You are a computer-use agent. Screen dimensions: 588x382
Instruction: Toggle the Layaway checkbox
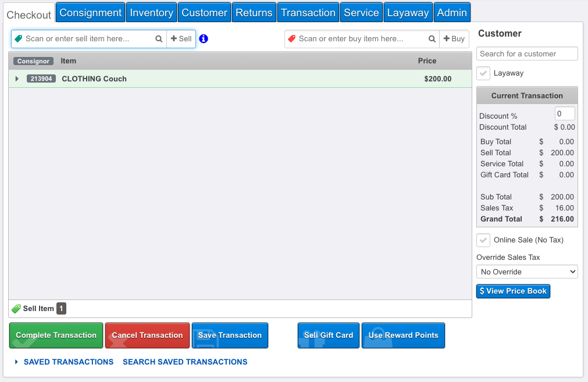(x=483, y=73)
